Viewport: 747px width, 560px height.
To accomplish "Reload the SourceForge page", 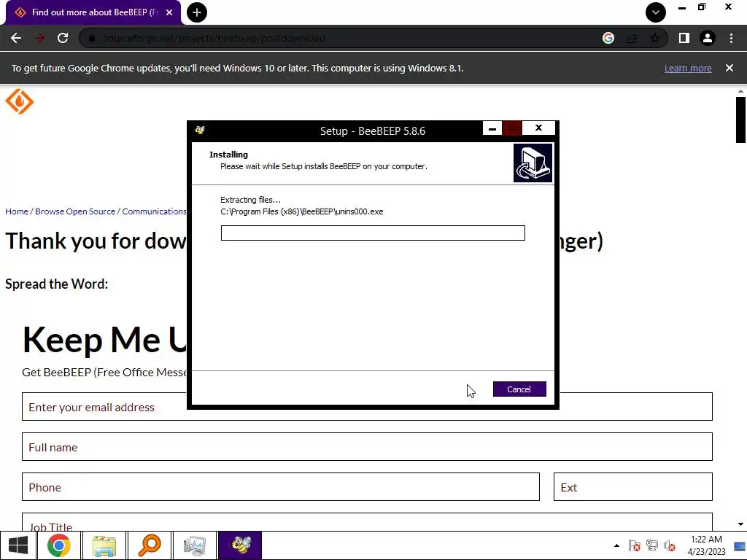I will (63, 38).
